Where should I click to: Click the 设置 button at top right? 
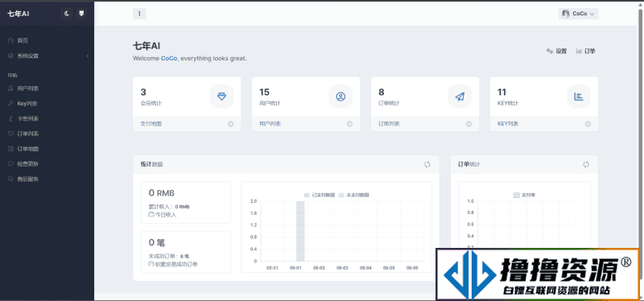pyautogui.click(x=556, y=51)
